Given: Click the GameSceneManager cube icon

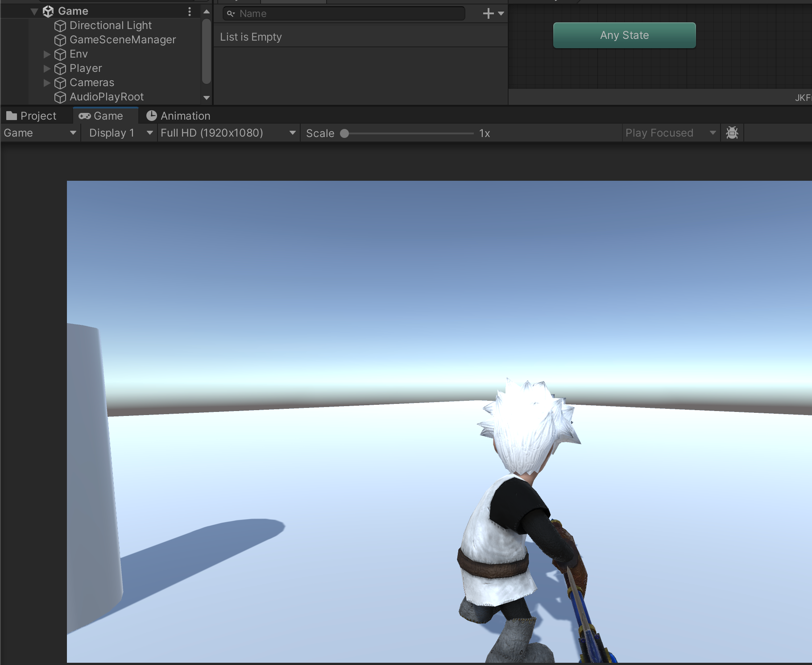Looking at the screenshot, I should (60, 40).
